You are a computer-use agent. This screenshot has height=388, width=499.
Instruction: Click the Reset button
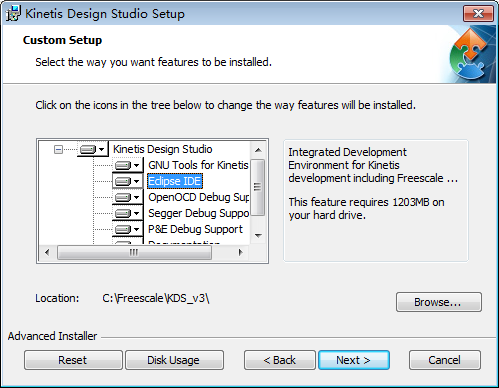click(73, 360)
